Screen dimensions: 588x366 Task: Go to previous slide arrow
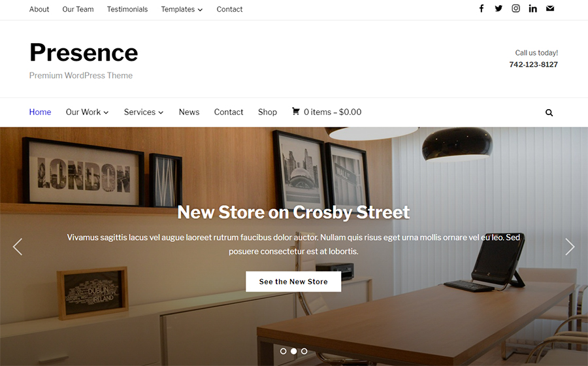pos(18,247)
